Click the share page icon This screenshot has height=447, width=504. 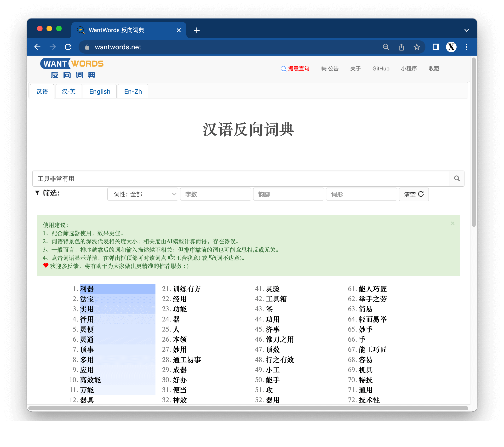click(401, 47)
